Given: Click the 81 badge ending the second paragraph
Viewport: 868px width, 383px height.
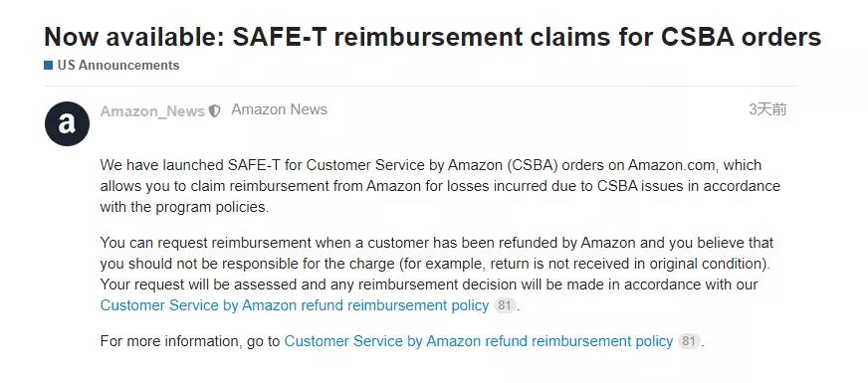Looking at the screenshot, I should 504,305.
